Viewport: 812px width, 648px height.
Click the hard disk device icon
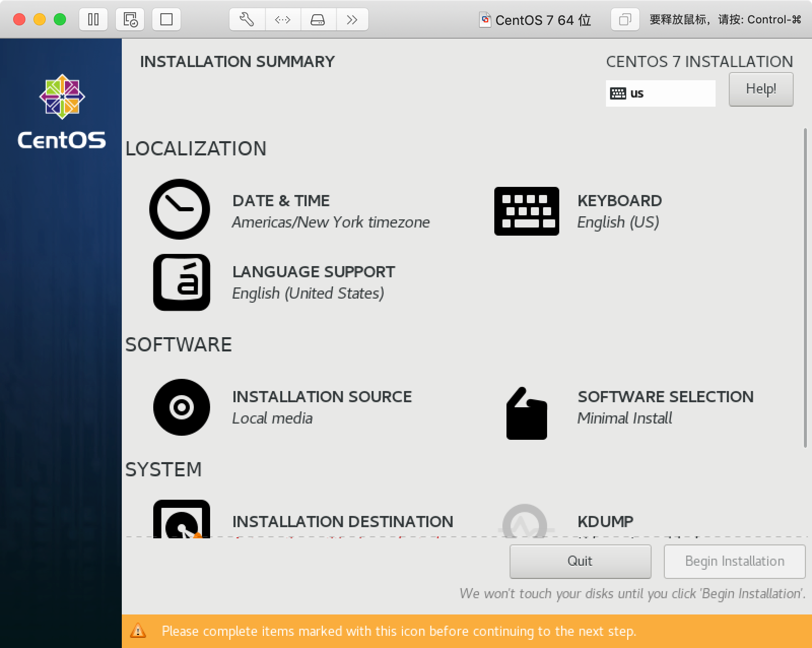318,20
